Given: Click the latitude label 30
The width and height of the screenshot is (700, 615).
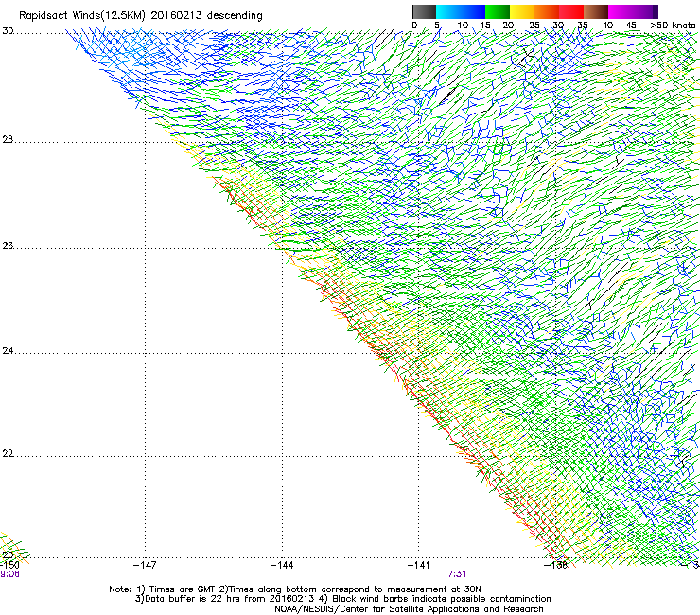Looking at the screenshot, I should coord(8,31).
